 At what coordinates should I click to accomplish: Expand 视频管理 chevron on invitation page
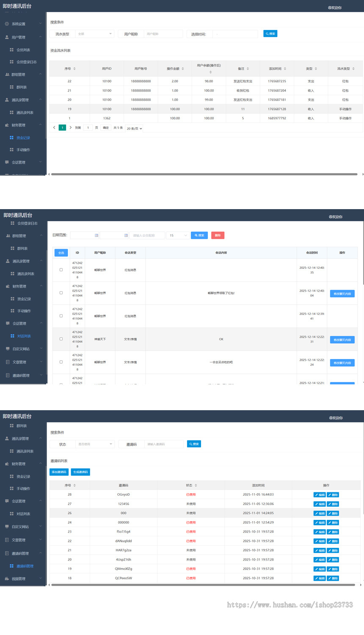[41, 579]
